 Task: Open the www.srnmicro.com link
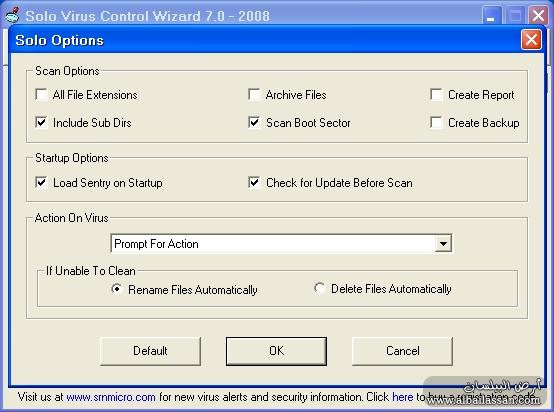[x=111, y=397]
